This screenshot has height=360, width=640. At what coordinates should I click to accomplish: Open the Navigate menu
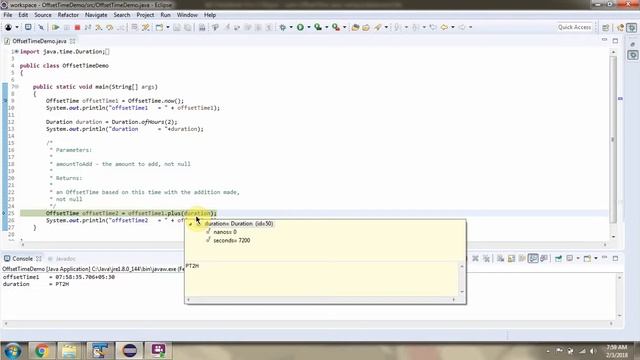tap(96, 15)
